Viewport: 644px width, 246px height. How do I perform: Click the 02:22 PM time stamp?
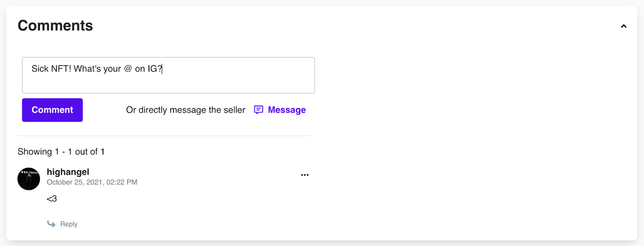point(122,182)
